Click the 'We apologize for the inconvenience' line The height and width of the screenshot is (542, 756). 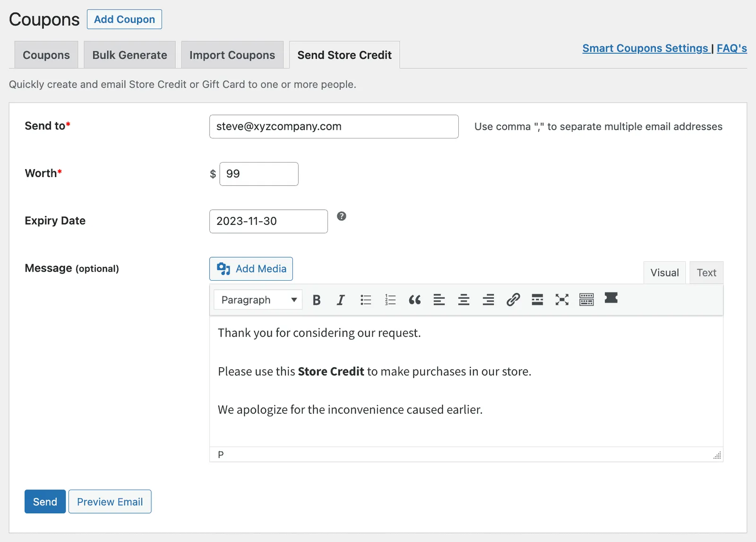click(x=350, y=410)
